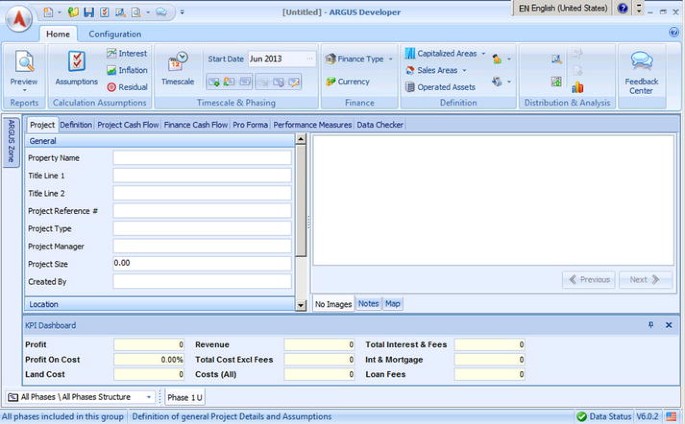Switch to the Configuration ribbon tab

tap(115, 34)
